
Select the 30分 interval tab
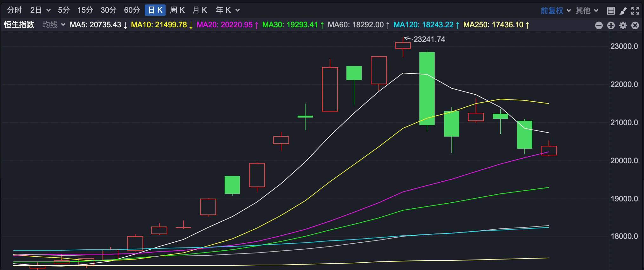(108, 10)
